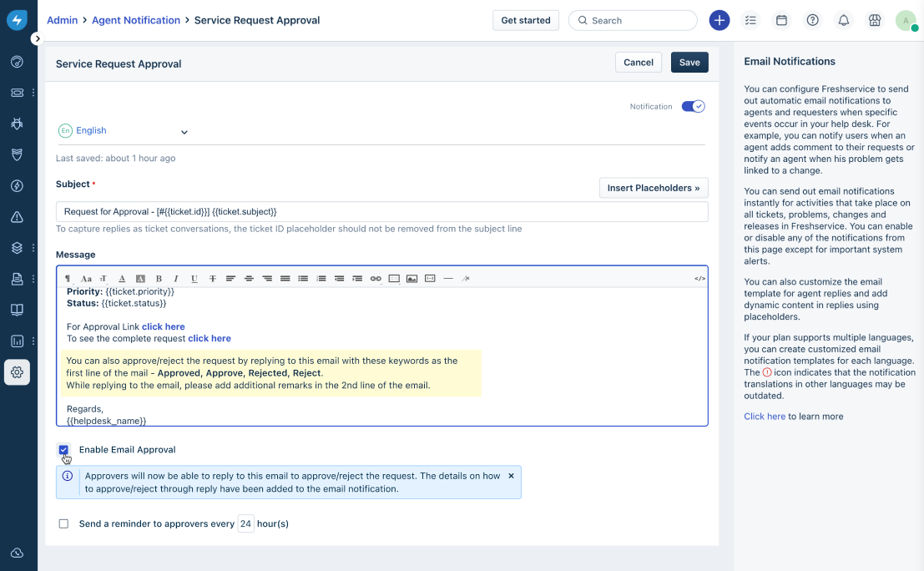Viewport: 924px width, 571px height.
Task: Open the calendar icon in header
Action: click(x=781, y=21)
